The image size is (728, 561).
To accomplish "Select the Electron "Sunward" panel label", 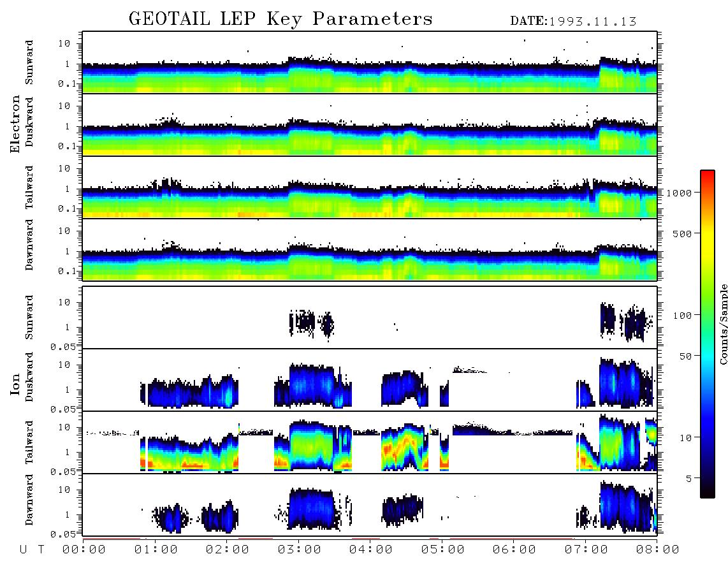I will [x=29, y=62].
